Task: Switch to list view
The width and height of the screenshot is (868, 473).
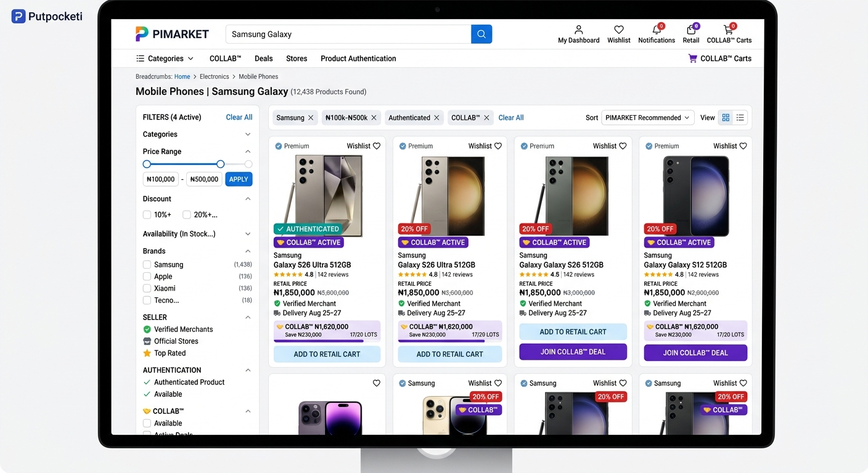Action: [x=740, y=118]
